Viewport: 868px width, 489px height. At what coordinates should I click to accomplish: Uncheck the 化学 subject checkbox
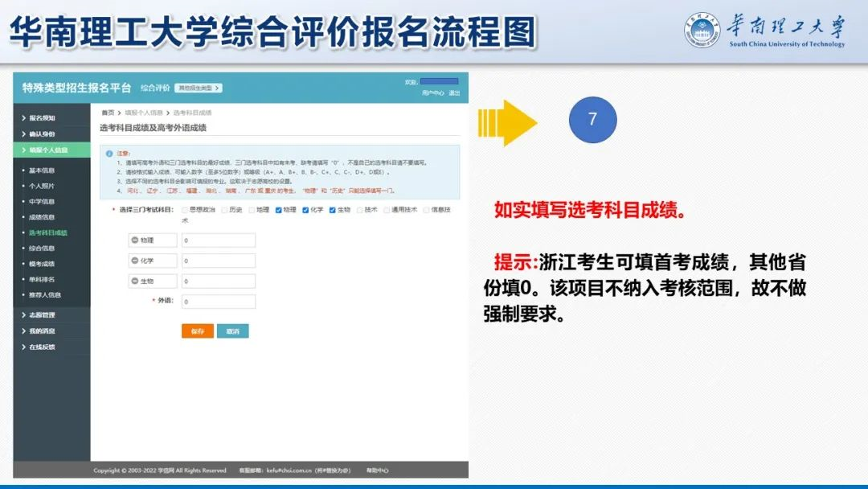pyautogui.click(x=305, y=210)
